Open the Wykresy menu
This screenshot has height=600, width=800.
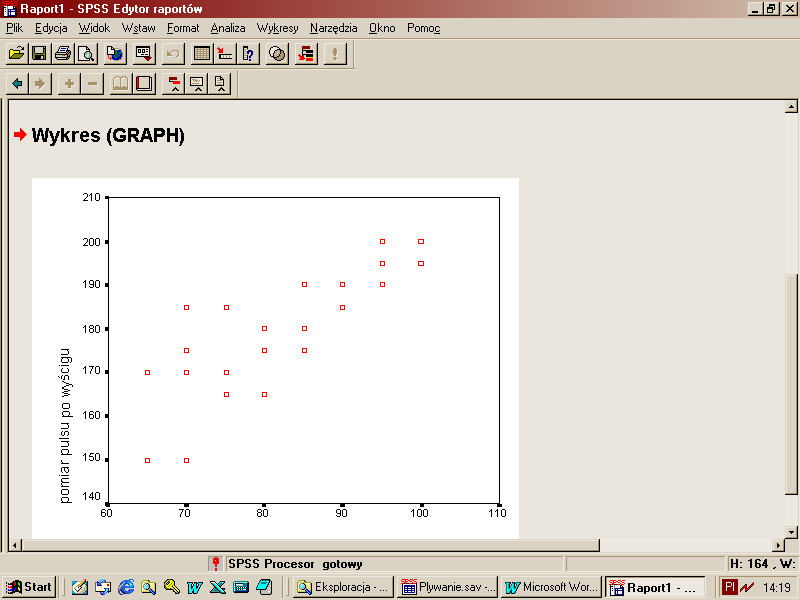tap(277, 28)
